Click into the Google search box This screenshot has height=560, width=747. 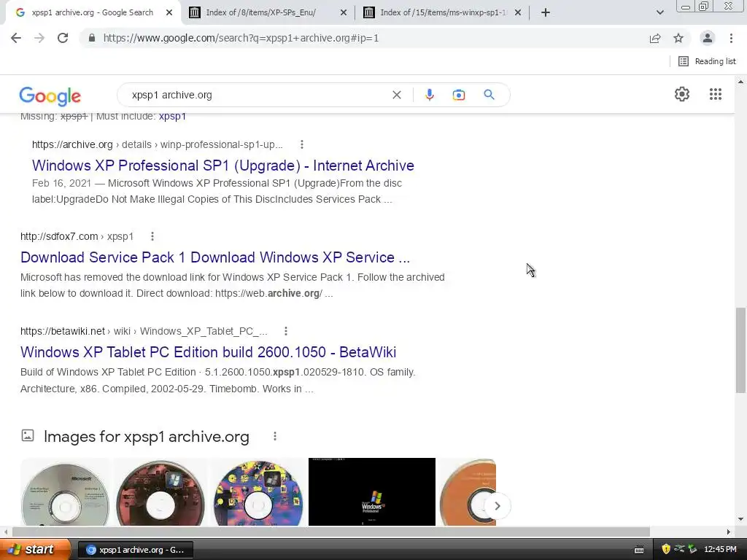click(x=258, y=95)
